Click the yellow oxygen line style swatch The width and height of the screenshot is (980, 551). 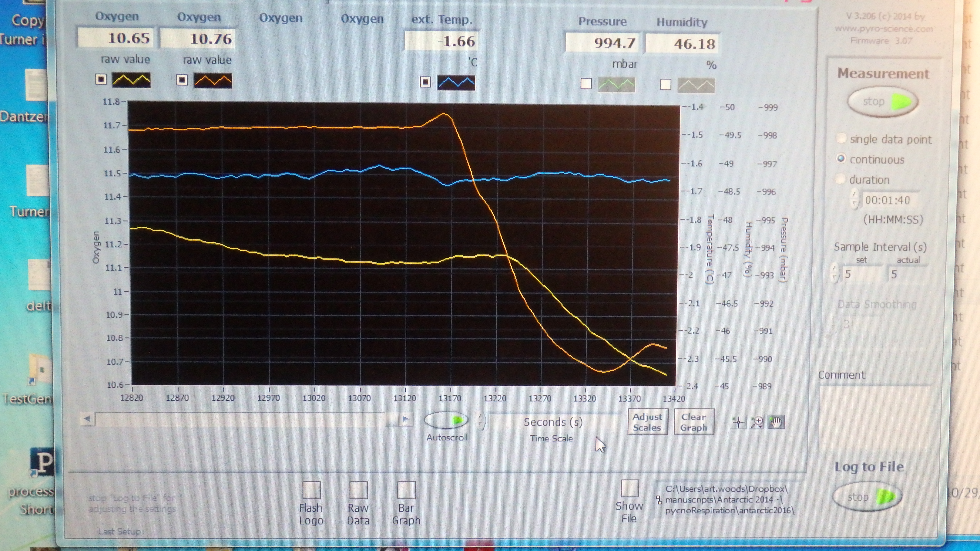pyautogui.click(x=131, y=80)
